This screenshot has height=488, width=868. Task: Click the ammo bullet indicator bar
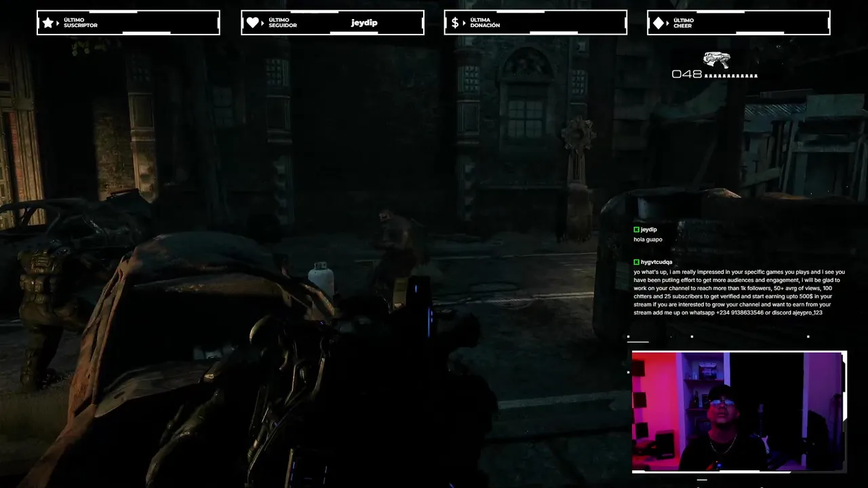tap(731, 75)
